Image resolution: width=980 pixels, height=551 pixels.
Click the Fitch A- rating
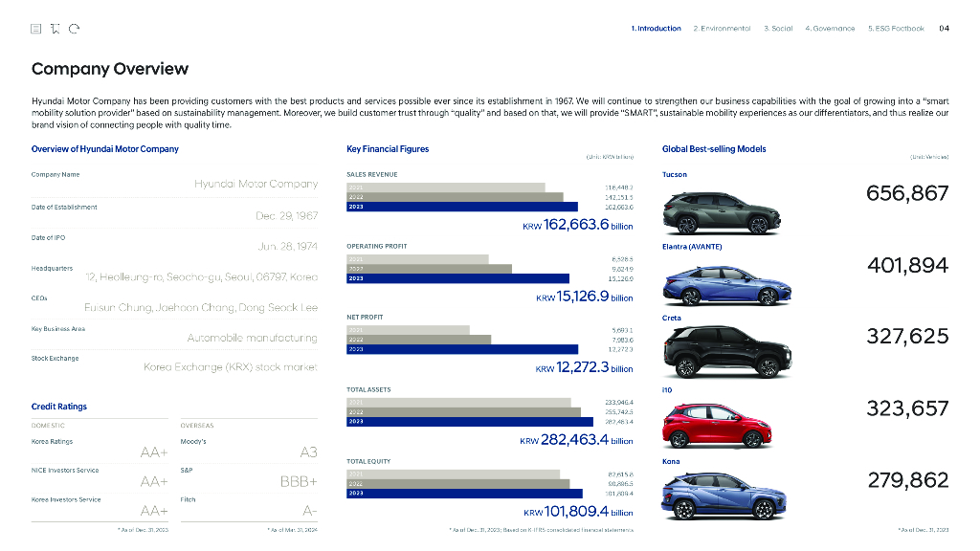310,511
